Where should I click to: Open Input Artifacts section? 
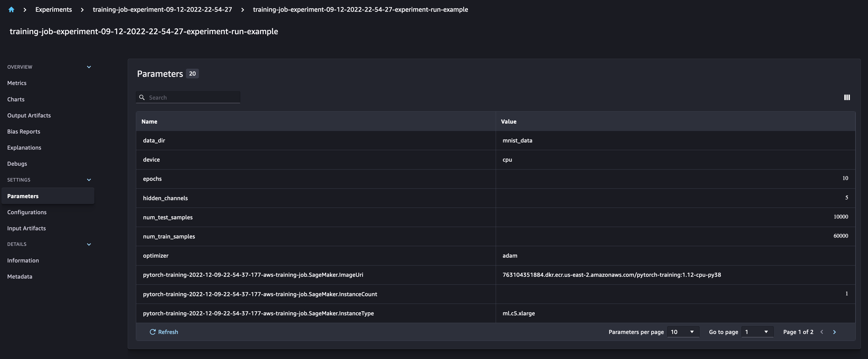click(x=27, y=229)
